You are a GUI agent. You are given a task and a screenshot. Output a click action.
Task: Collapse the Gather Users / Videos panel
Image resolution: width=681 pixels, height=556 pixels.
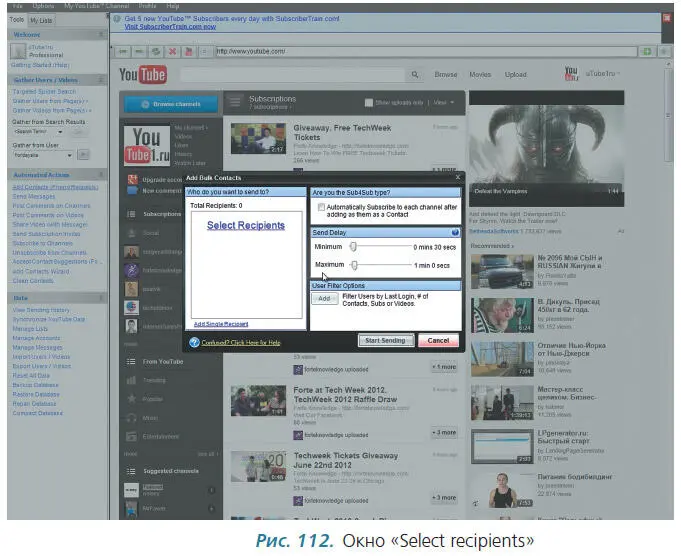click(x=101, y=80)
